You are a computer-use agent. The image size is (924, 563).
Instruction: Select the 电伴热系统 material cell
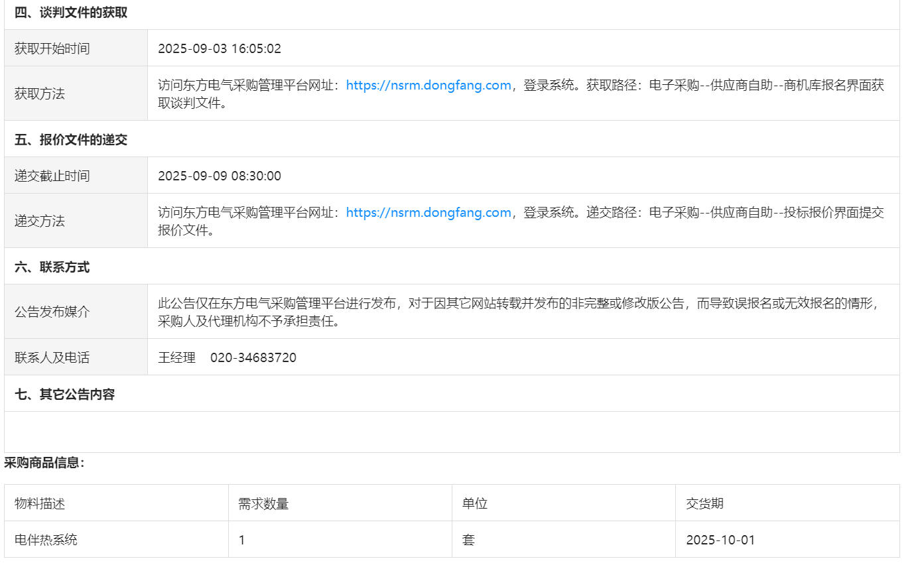point(46,540)
